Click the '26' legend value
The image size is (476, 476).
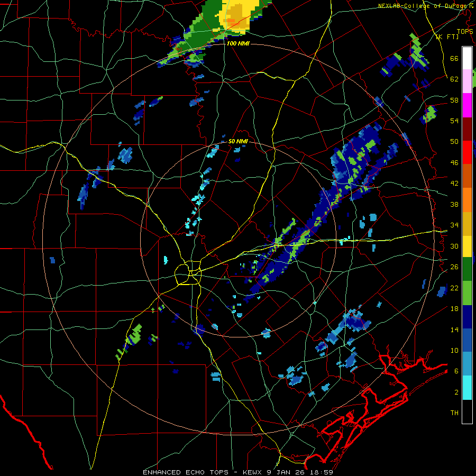454,267
